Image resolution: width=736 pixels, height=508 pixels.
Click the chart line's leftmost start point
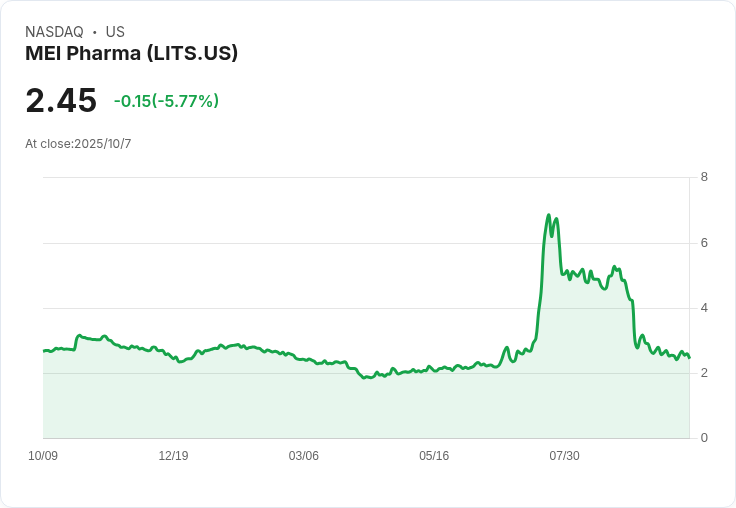tap(44, 351)
